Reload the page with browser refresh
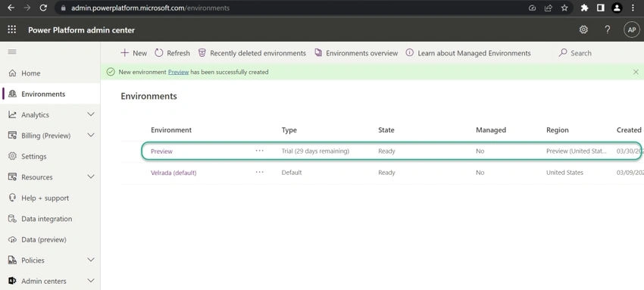This screenshot has width=644, height=290. click(x=43, y=8)
